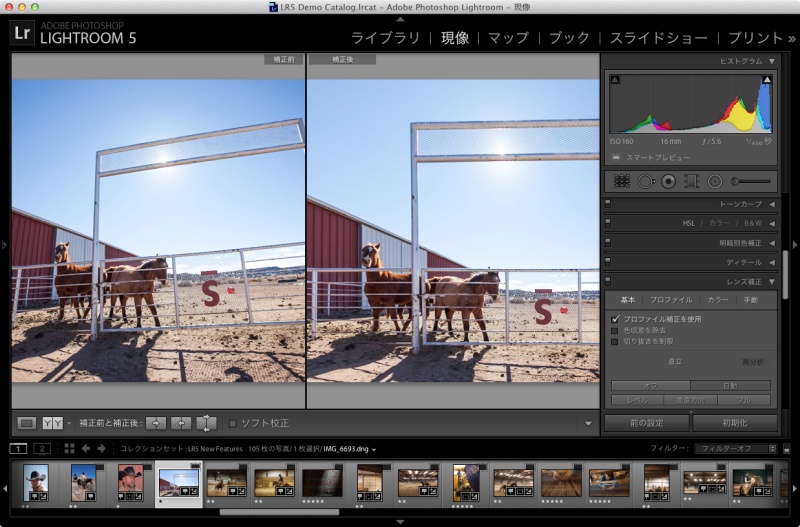Viewport: 800px width, 527px height.
Task: Select the Radial Filter tool icon
Action: (x=715, y=181)
